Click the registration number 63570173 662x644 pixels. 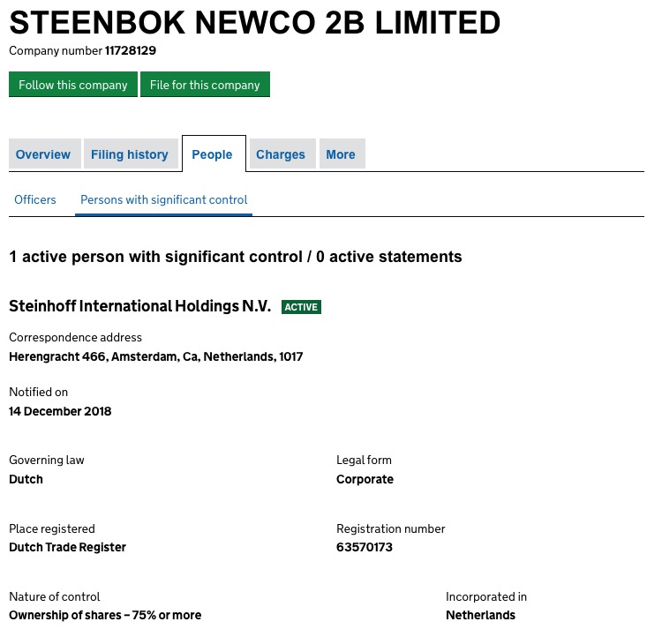(x=365, y=547)
